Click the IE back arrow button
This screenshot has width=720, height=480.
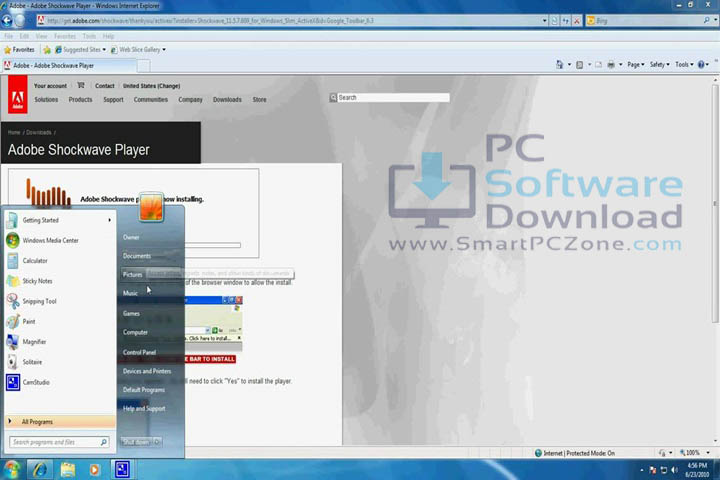(7, 21)
